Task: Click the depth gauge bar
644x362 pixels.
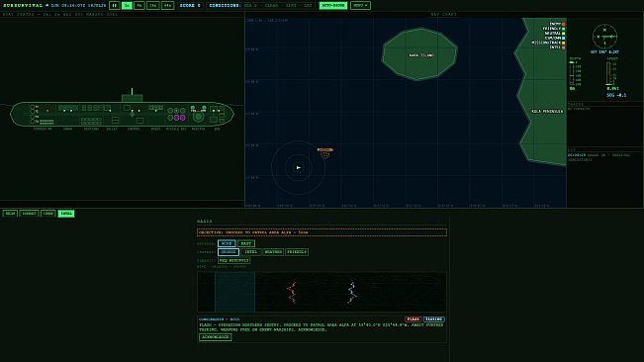Action: 572,73
